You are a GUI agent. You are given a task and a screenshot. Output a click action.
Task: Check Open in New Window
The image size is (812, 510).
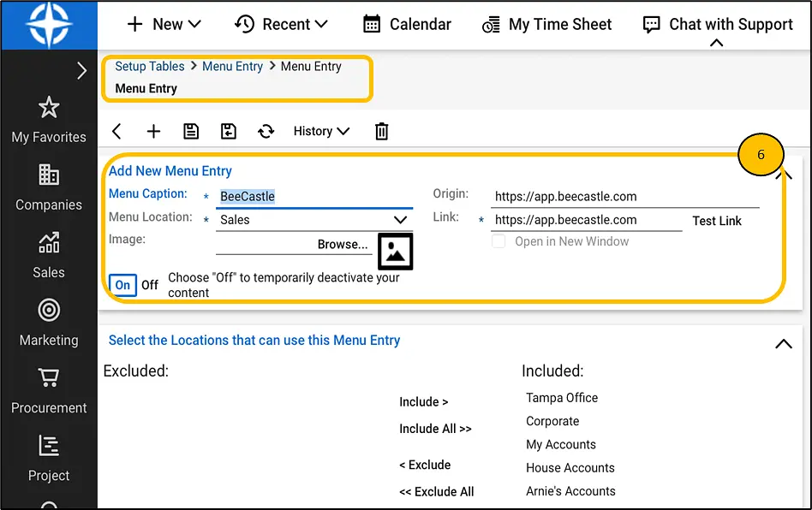[499, 241]
